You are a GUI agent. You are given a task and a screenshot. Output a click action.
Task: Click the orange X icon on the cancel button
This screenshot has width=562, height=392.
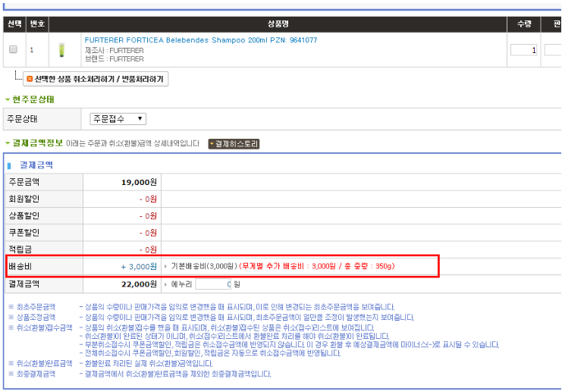[30, 79]
